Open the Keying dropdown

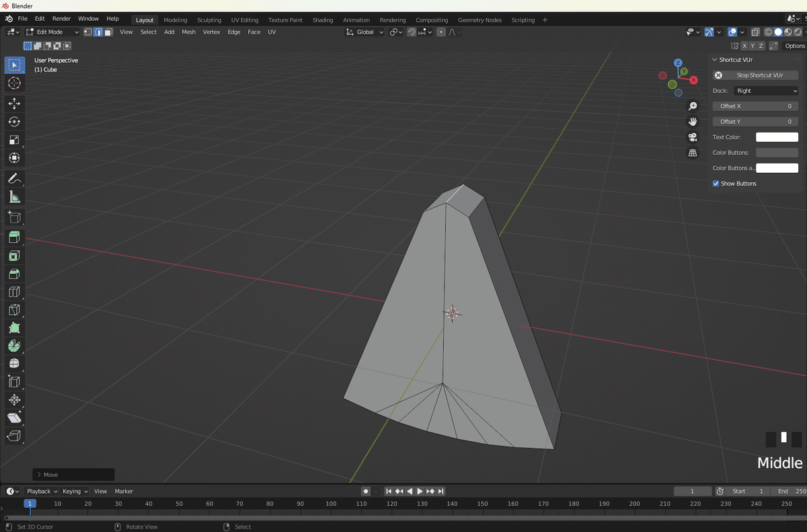[75, 492]
